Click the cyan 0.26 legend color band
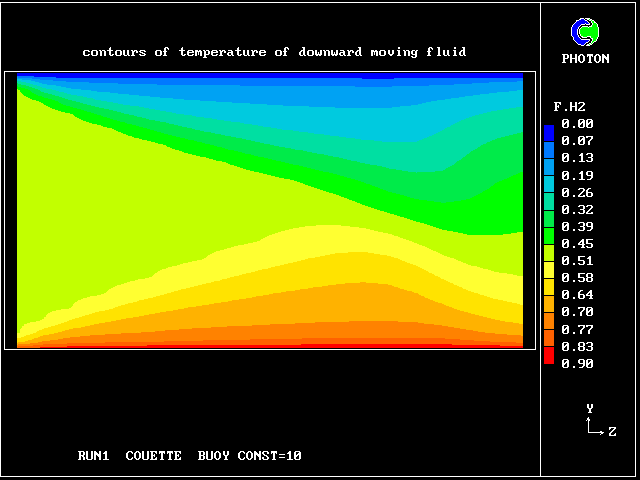640x480 pixels. tap(549, 197)
